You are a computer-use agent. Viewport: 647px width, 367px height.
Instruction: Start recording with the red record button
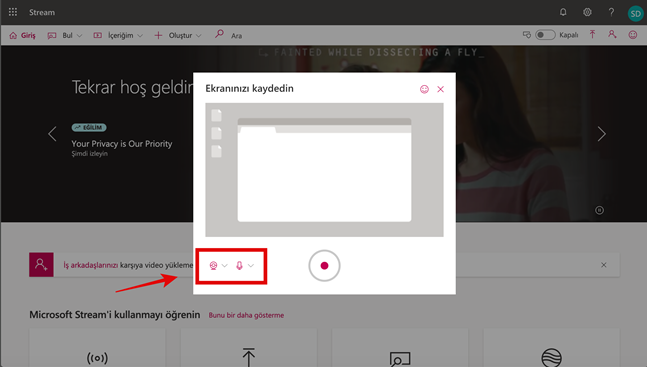click(324, 265)
